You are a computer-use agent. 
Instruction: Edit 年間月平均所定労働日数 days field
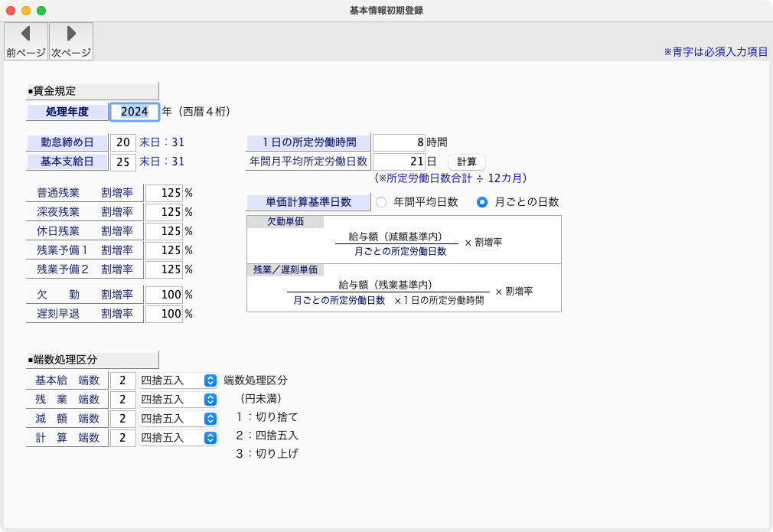pos(399,162)
